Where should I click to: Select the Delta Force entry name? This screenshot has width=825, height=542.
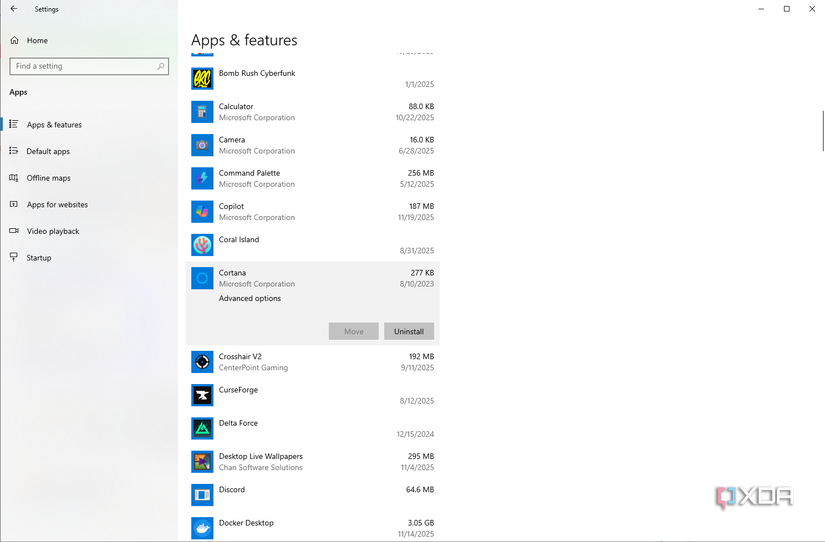click(x=238, y=423)
